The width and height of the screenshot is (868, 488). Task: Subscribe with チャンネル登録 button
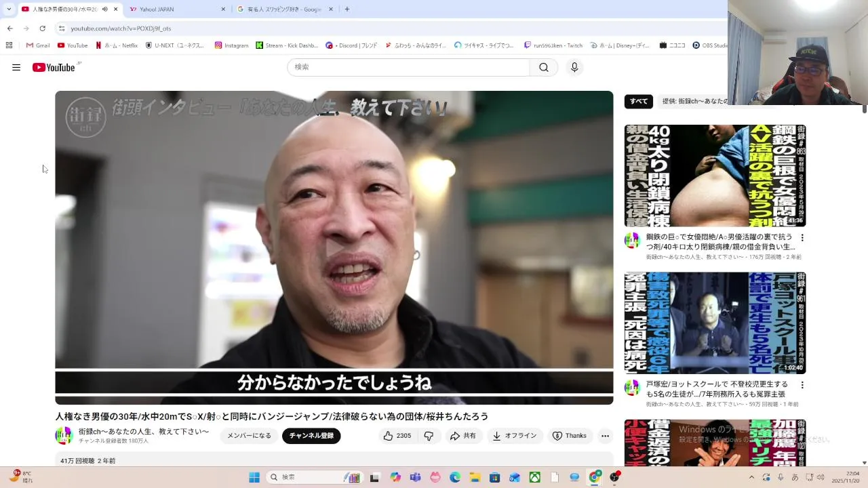(311, 436)
